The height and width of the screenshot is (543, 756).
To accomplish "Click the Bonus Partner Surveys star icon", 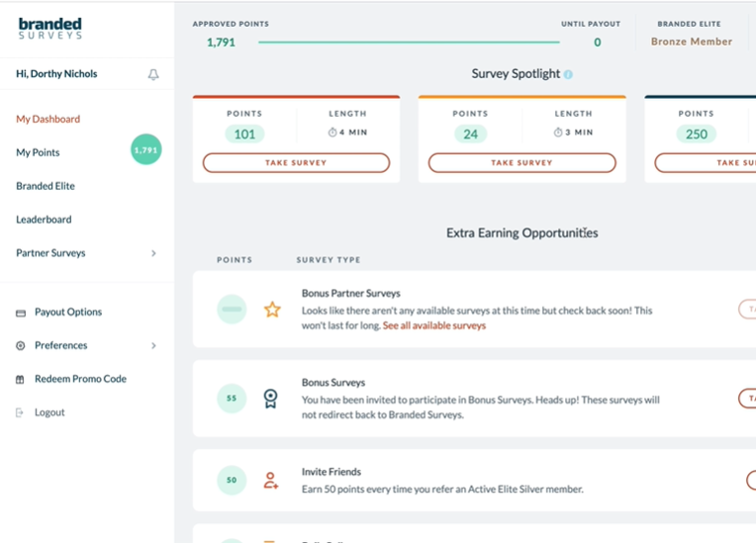I will [272, 310].
